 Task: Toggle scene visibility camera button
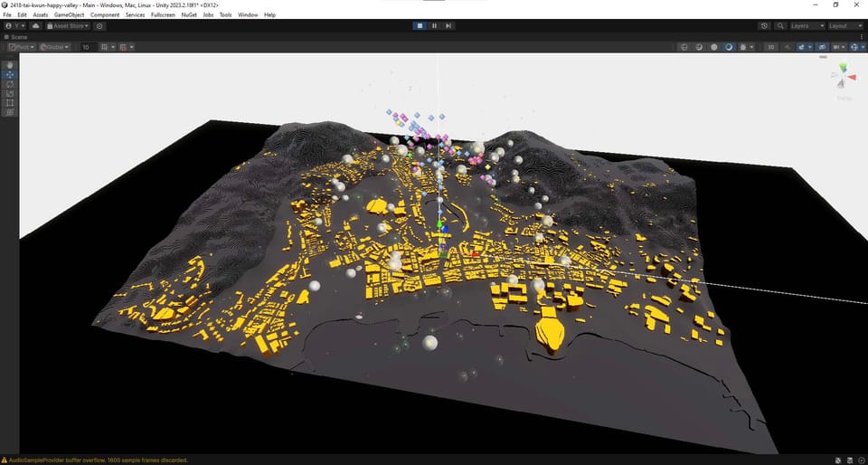822,47
